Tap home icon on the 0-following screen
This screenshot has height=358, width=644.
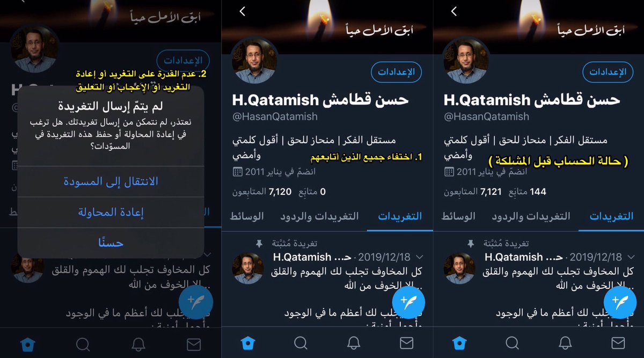(247, 343)
